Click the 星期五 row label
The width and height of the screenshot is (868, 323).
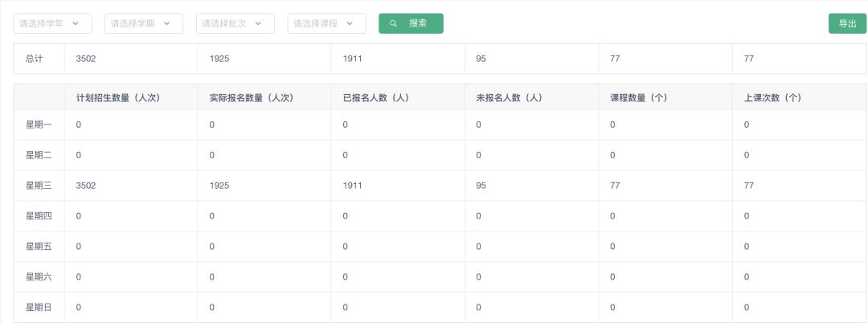point(39,246)
